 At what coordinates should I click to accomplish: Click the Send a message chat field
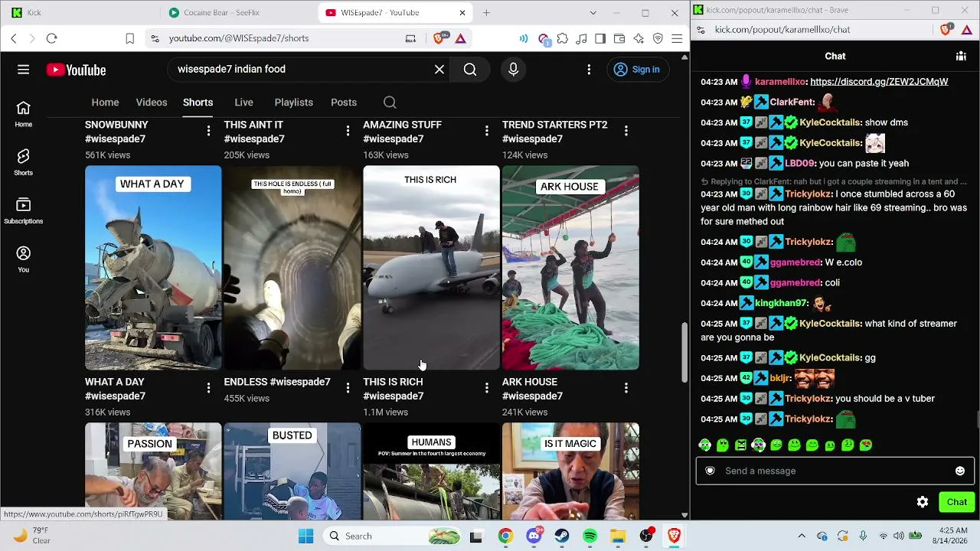(x=835, y=471)
